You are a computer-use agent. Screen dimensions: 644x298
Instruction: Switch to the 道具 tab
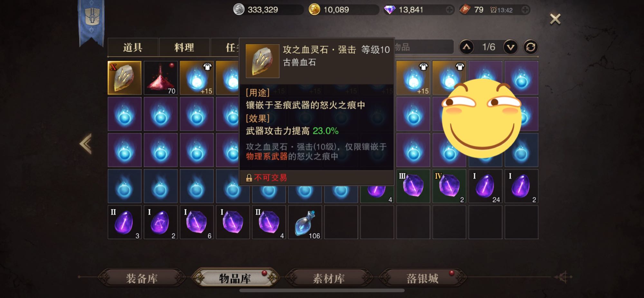click(133, 47)
